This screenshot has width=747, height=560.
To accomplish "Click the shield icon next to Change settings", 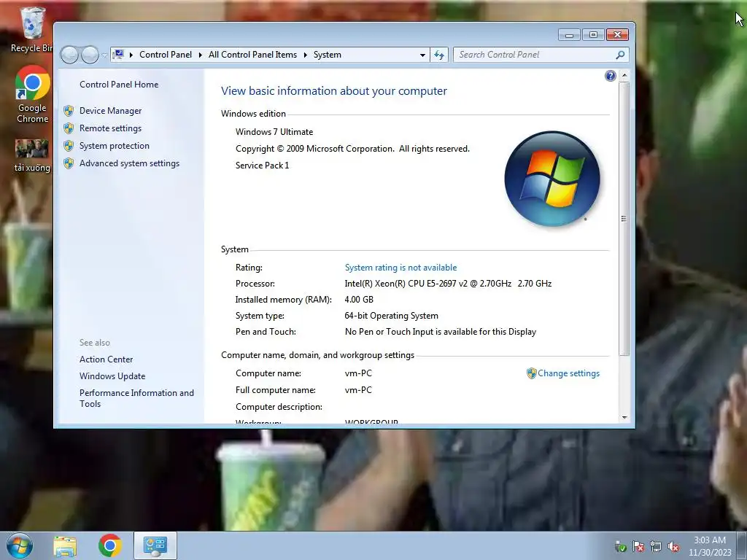I will 532,373.
